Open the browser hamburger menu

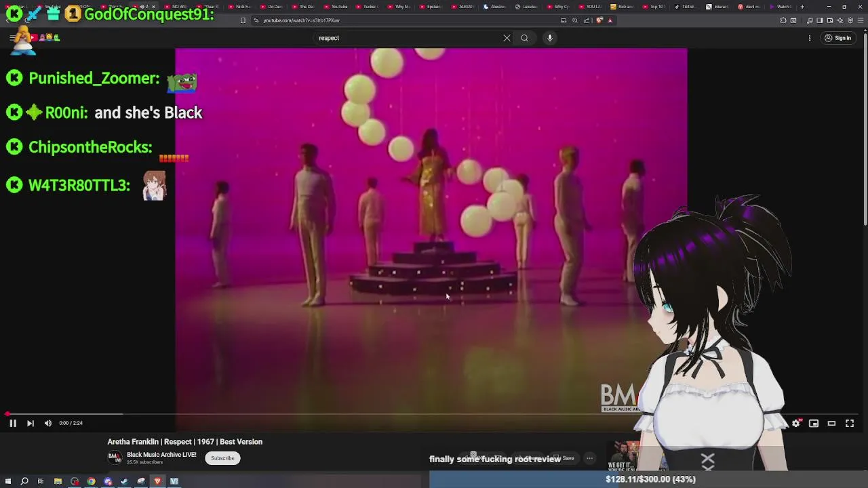click(x=861, y=20)
